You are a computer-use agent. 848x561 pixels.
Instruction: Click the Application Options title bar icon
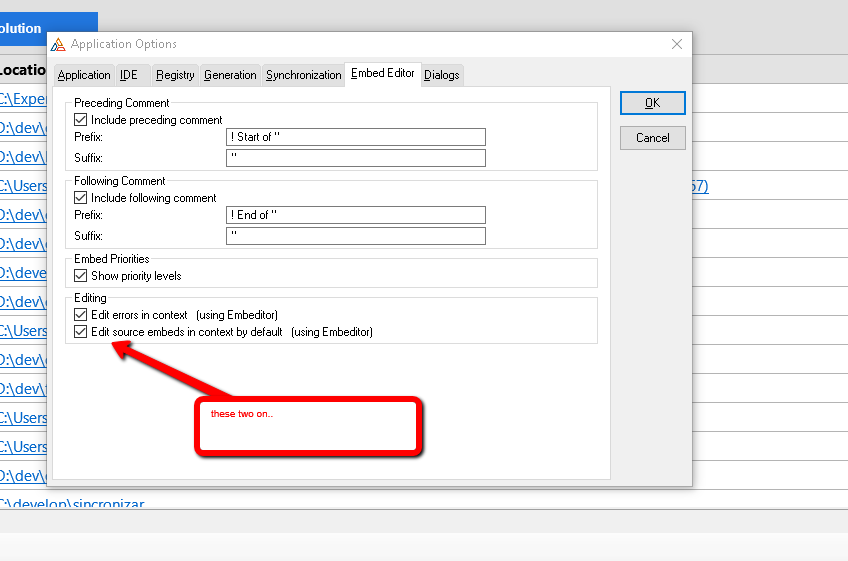(x=59, y=44)
